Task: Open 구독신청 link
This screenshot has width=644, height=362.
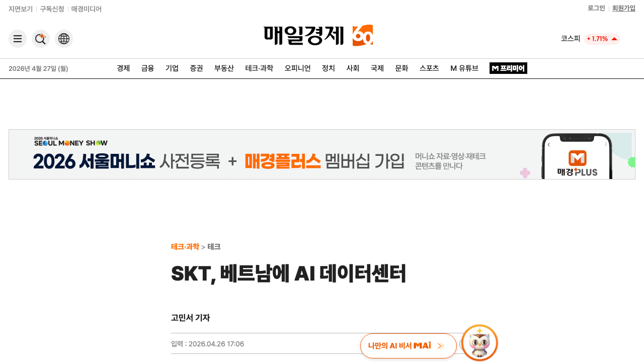Action: coord(52,9)
